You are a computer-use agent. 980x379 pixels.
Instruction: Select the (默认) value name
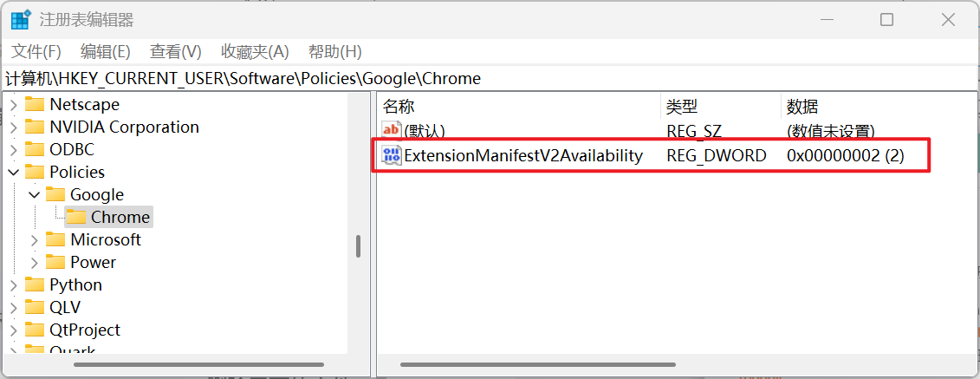pos(425,131)
